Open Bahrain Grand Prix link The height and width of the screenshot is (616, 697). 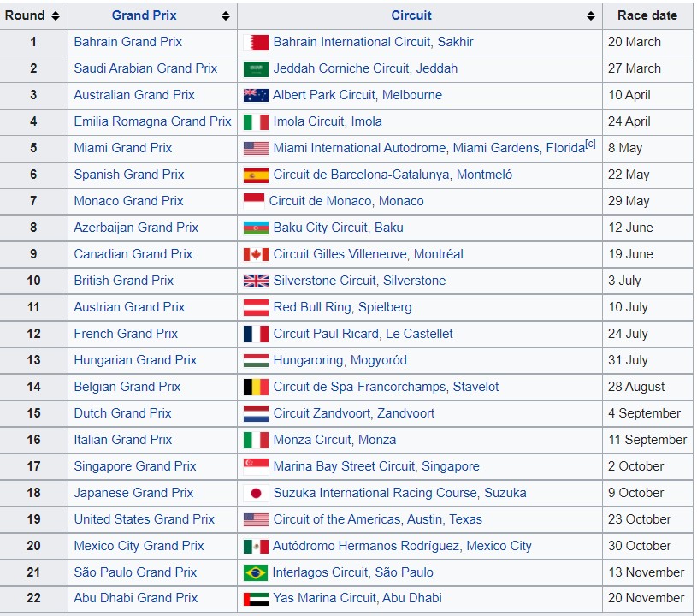pyautogui.click(x=128, y=42)
